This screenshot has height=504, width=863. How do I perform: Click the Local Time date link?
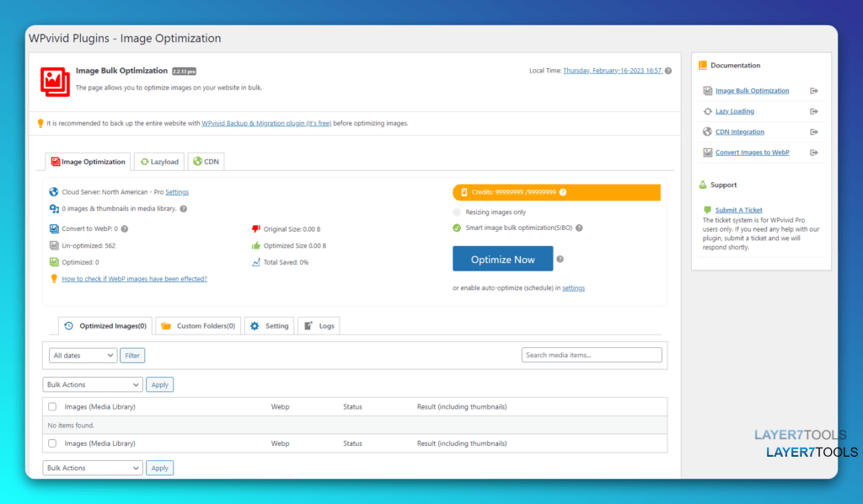[613, 71]
